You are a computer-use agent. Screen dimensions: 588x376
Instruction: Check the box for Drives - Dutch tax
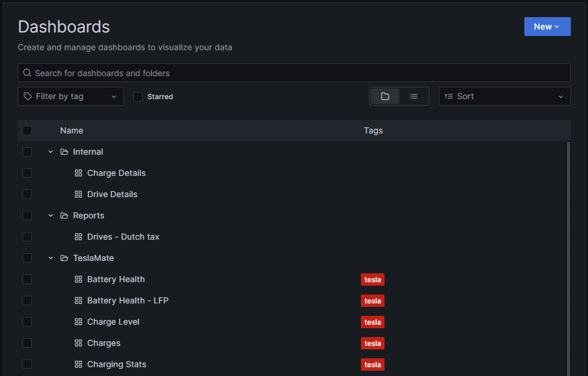pos(27,237)
